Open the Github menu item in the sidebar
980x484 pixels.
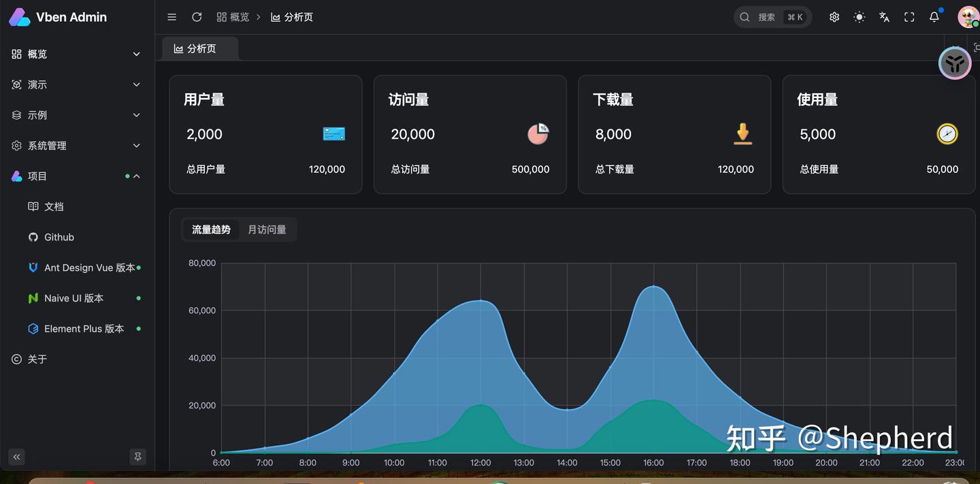pyautogui.click(x=59, y=237)
